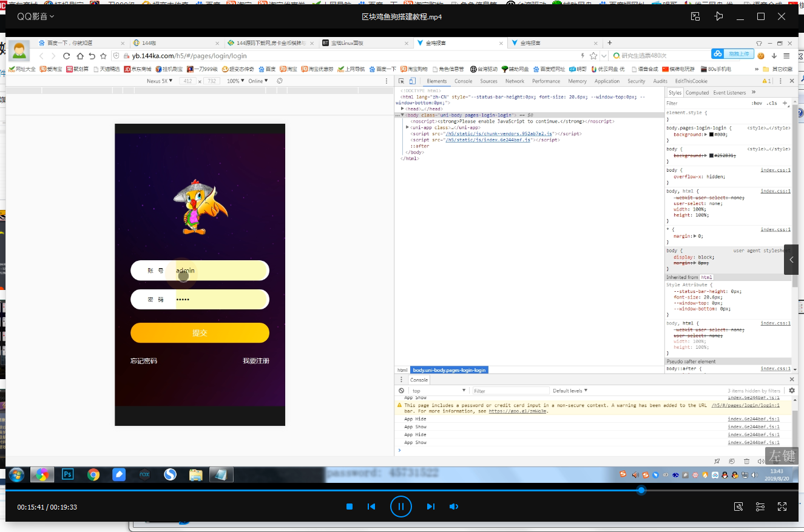
Task: Maximize the QQ影音 player window
Action: pos(761,16)
